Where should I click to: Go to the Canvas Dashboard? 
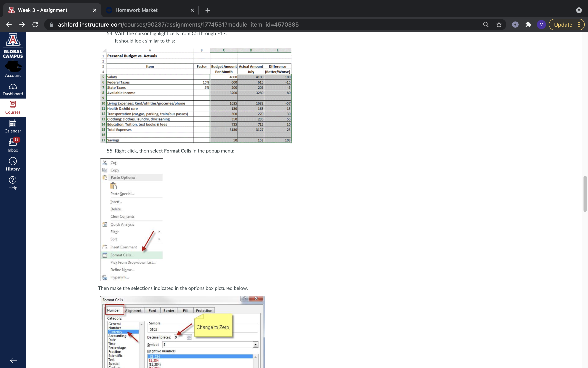(x=13, y=90)
